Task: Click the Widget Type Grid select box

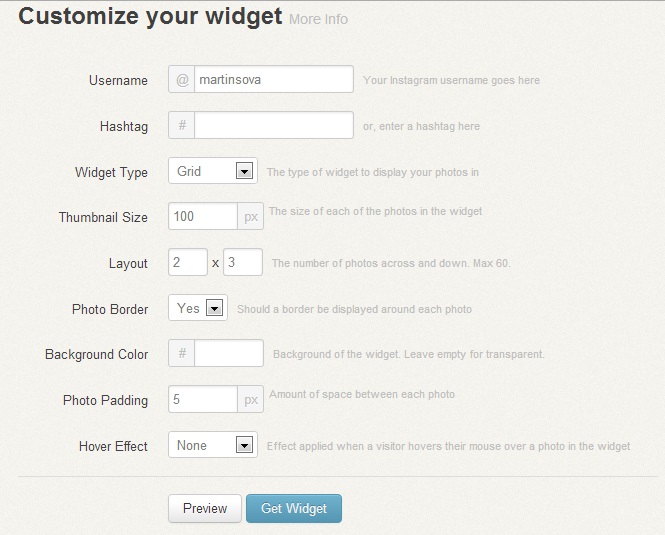Action: click(x=213, y=171)
